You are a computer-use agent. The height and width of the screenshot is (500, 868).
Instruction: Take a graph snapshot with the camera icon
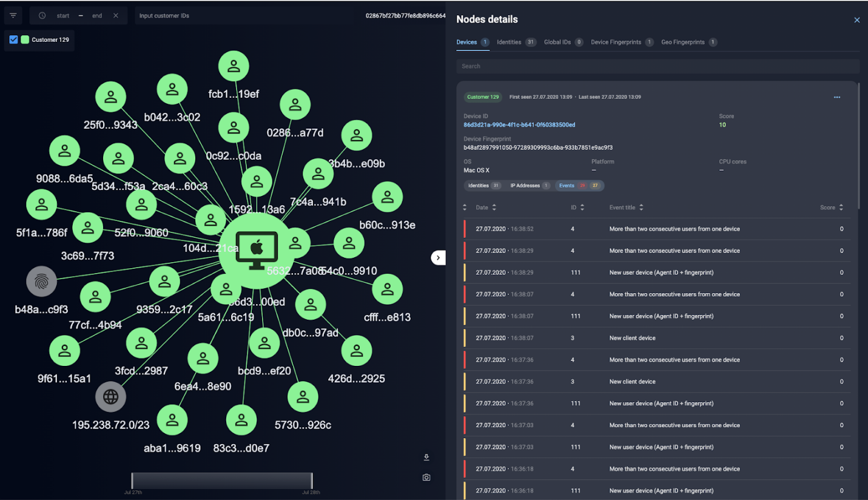click(426, 478)
